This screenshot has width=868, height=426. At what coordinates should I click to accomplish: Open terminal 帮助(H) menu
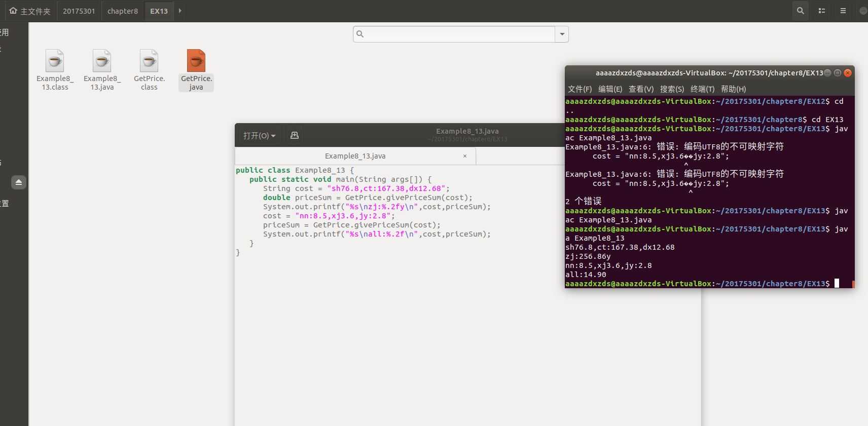[x=734, y=89]
